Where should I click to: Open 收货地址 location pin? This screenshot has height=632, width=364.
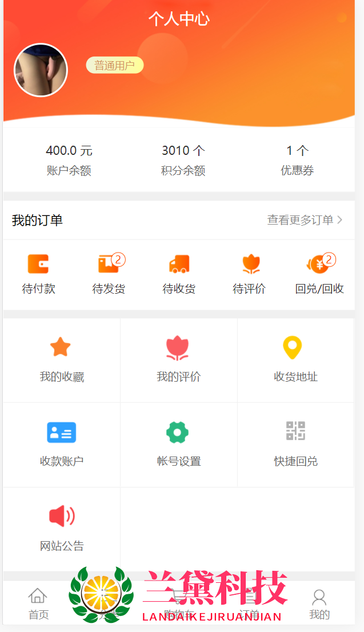tap(293, 347)
